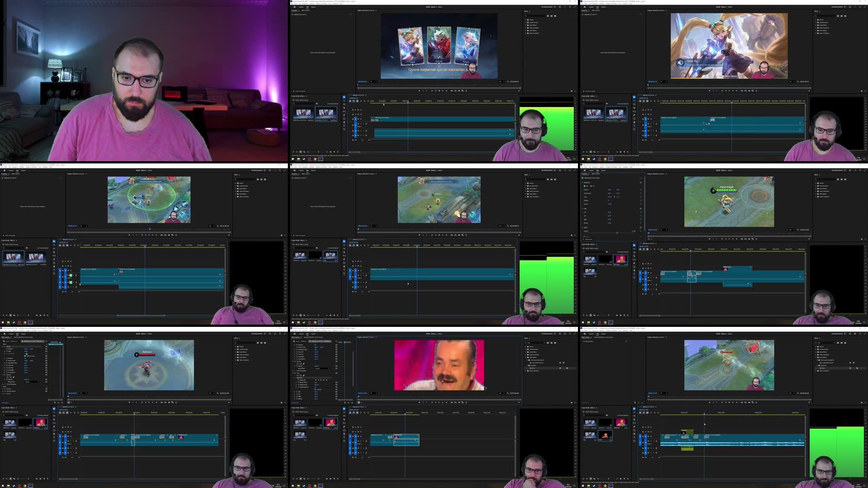The height and width of the screenshot is (488, 868).
Task: Step forward one frame in hero-cards monitor
Action: [x=443, y=91]
